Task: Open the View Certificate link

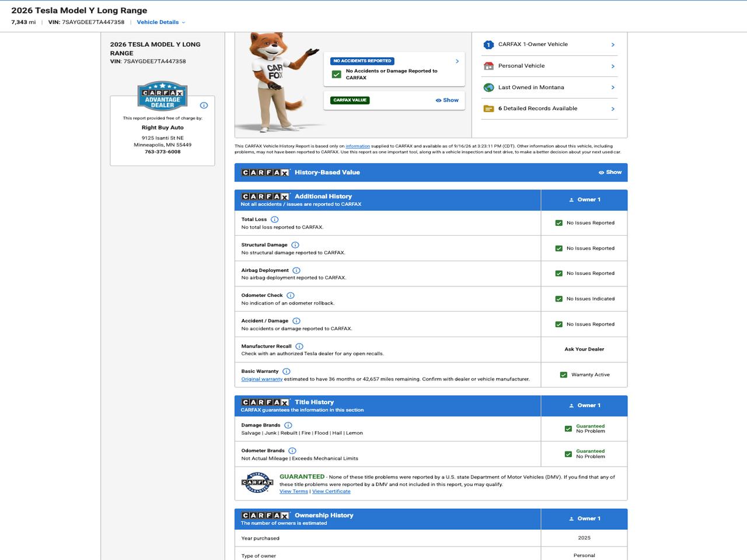Action: [x=331, y=491]
